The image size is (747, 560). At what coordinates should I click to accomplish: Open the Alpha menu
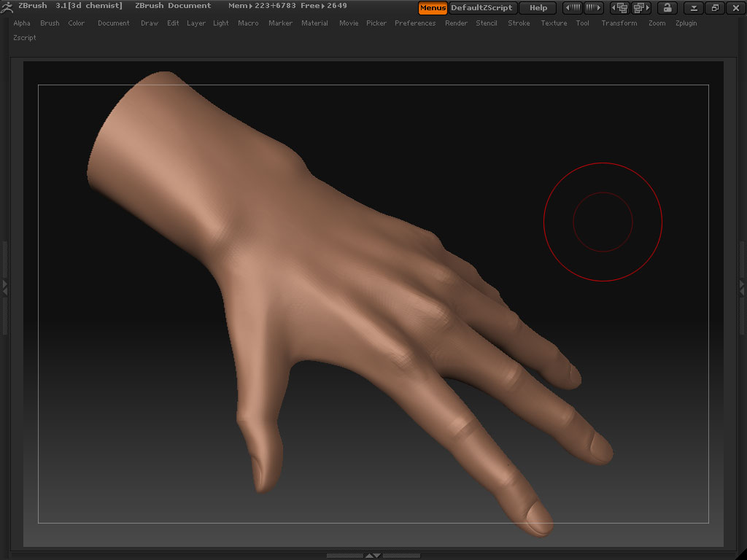pyautogui.click(x=22, y=23)
